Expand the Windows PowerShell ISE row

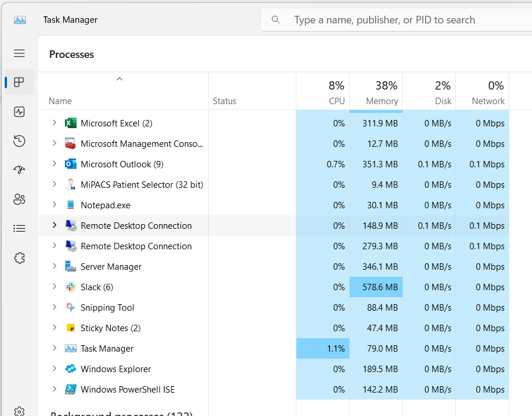coord(54,389)
